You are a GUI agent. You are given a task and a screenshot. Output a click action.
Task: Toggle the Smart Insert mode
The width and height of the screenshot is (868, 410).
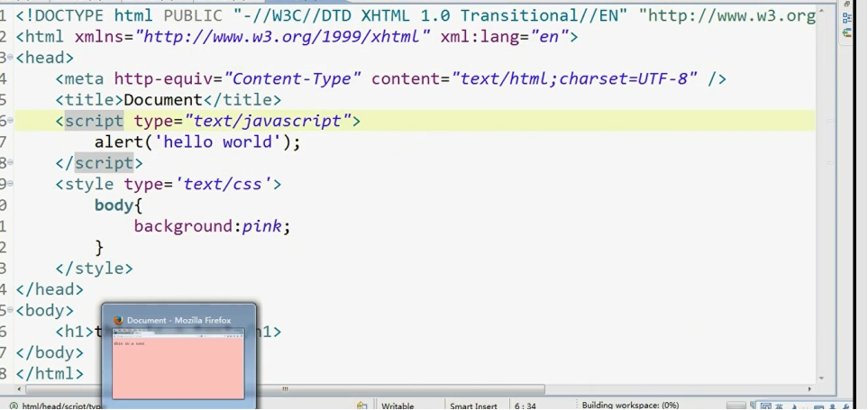pos(473,405)
